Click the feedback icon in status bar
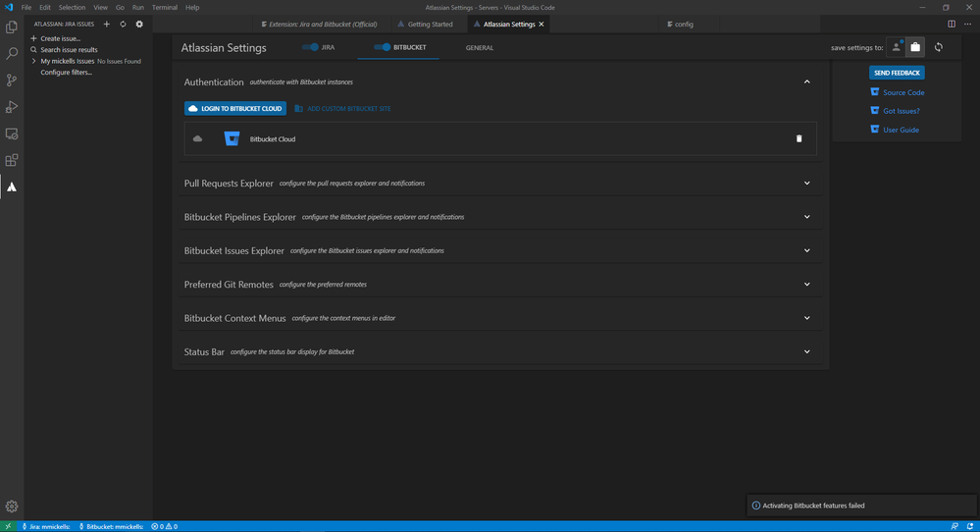 (x=954, y=526)
